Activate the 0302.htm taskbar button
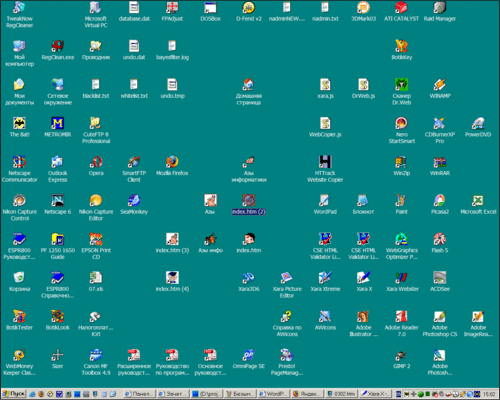 (x=341, y=394)
